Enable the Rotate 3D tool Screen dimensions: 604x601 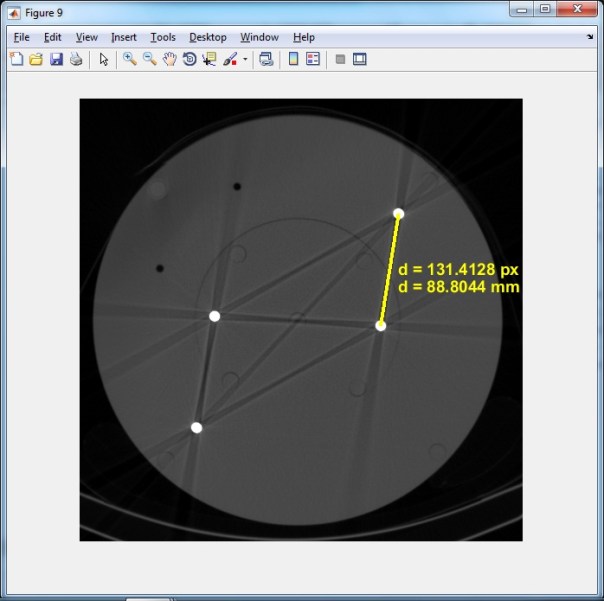click(189, 59)
